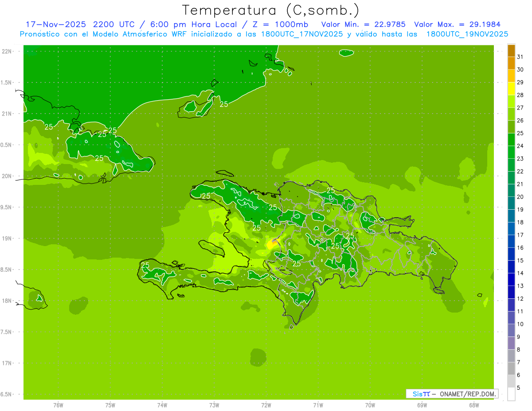
Task: Pick the yellow swatch between 28 and 29
Action: [x=511, y=89]
